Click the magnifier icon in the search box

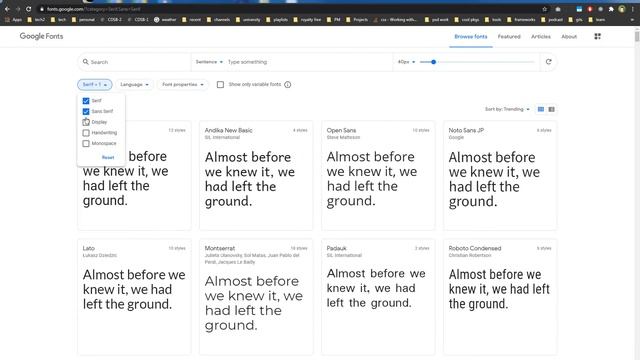pyautogui.click(x=86, y=62)
